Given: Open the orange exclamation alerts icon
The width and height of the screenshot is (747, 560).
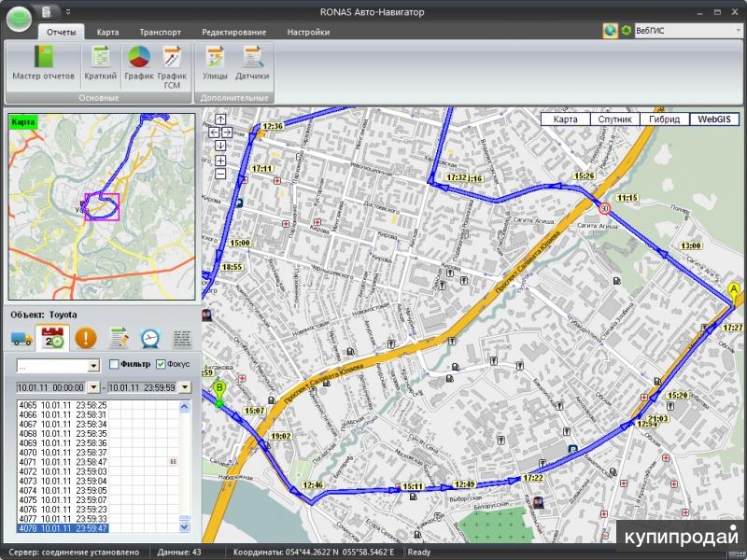Looking at the screenshot, I should pos(86,338).
